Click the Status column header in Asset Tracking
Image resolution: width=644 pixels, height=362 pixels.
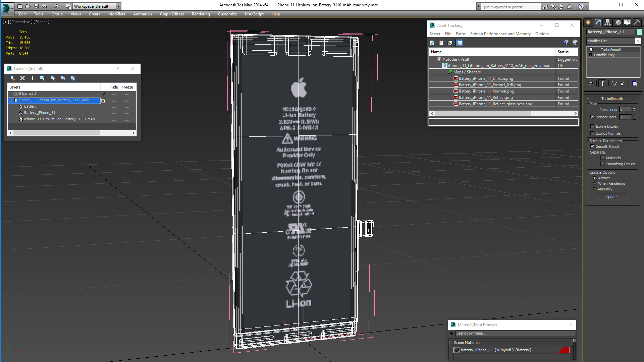(567, 52)
